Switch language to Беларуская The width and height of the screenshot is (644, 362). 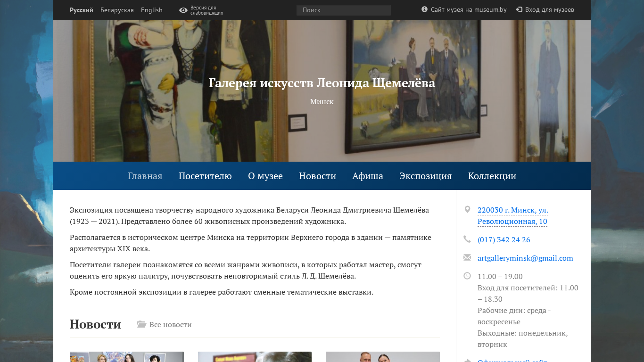coord(117,10)
